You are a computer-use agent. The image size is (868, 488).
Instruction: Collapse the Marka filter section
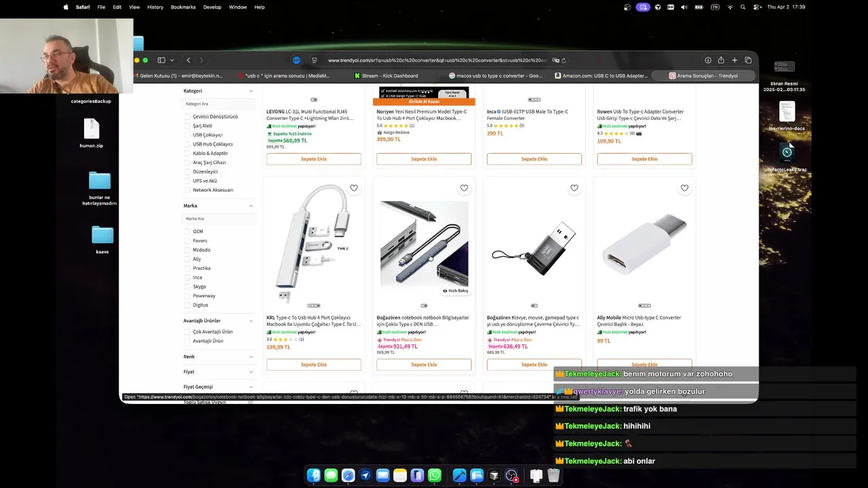pos(251,205)
